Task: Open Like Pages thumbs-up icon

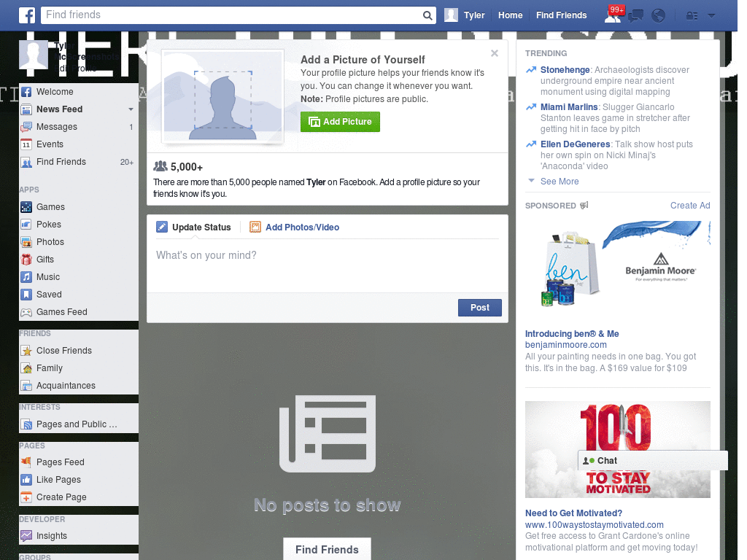Action: [x=26, y=480]
